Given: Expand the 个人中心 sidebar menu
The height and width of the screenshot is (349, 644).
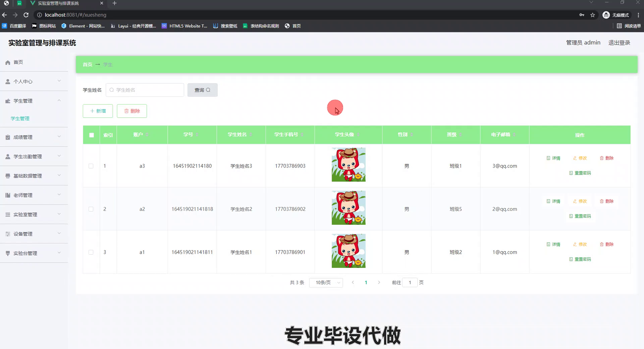Looking at the screenshot, I should (34, 81).
